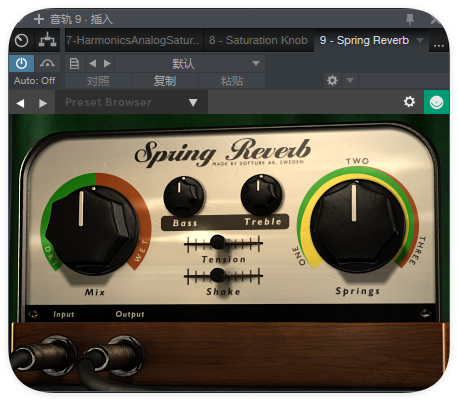The width and height of the screenshot is (458, 401).
Task: Click the plus icon beside 音轨 9
Action: [39, 19]
